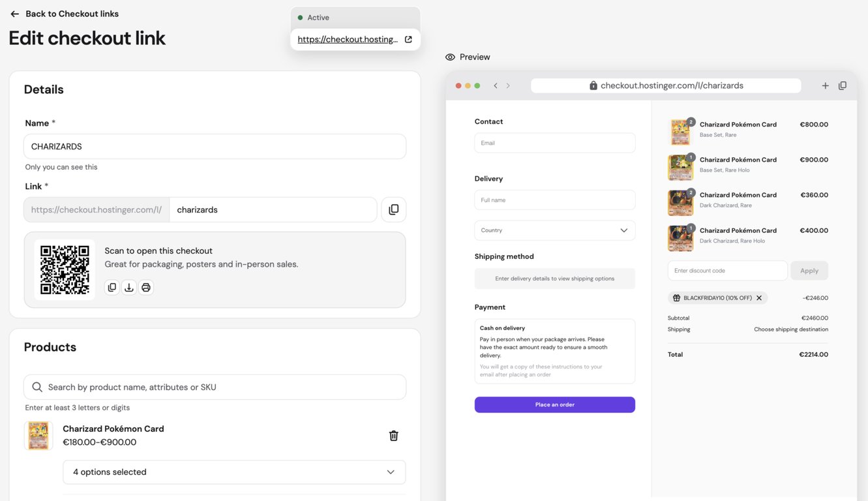Click plus icon in preview browser bar

[x=825, y=85]
